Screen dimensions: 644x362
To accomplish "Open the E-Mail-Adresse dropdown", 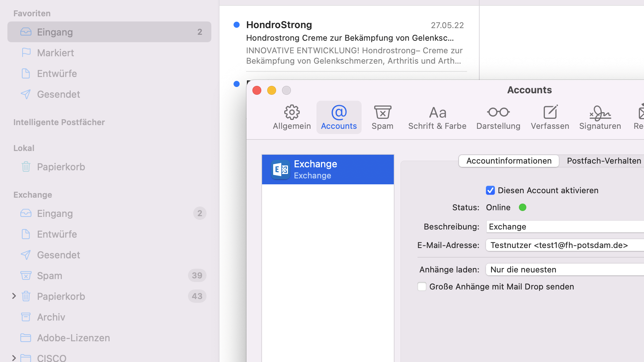I will click(x=564, y=245).
